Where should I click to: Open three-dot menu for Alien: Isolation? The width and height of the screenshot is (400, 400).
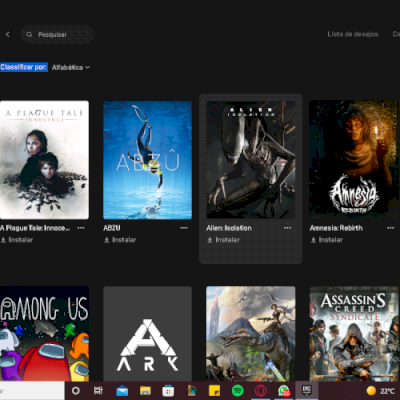(x=287, y=228)
